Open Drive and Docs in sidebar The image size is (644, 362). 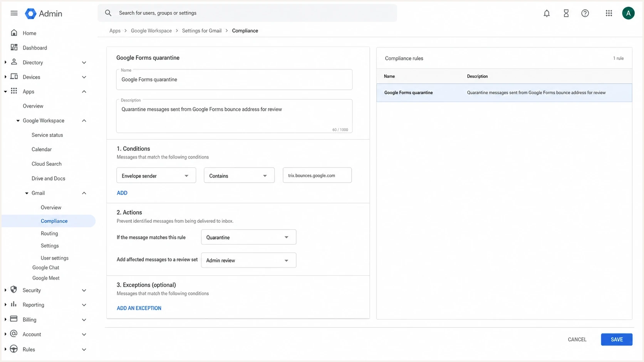pyautogui.click(x=48, y=178)
